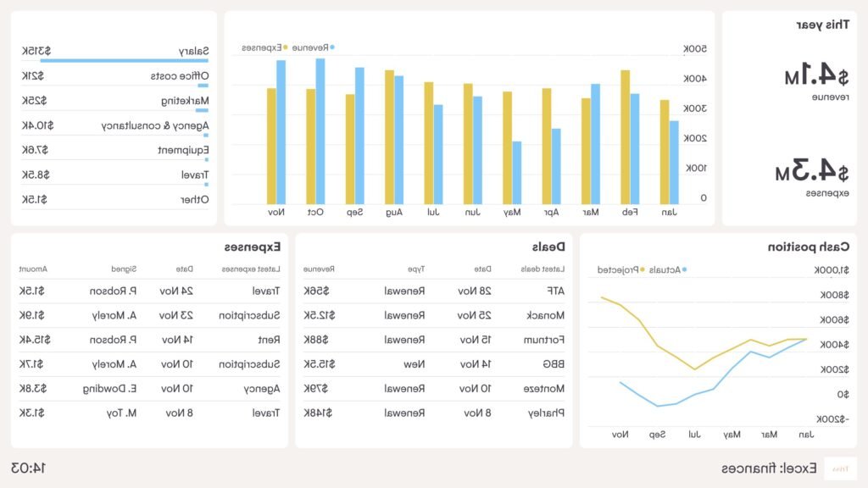This screenshot has width=868, height=488.
Task: Click the blue Actuals legend dot
Action: (x=685, y=270)
